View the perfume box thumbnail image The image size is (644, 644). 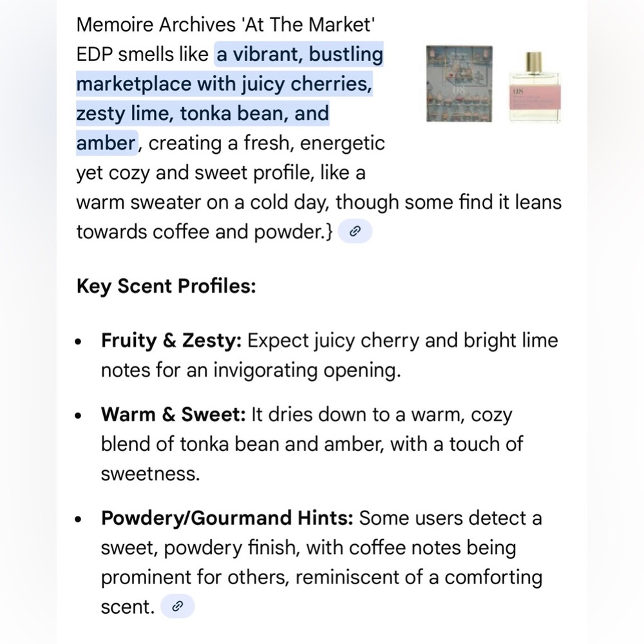tap(459, 84)
